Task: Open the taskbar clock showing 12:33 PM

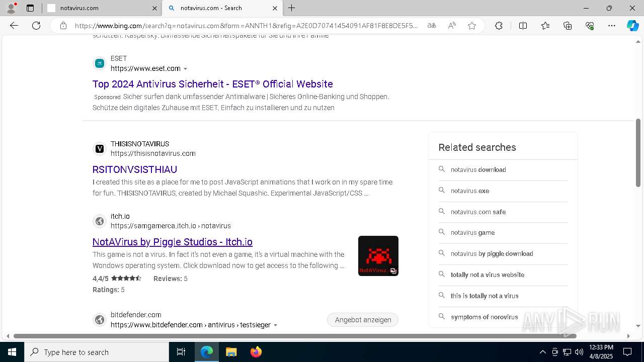Action: click(x=601, y=352)
